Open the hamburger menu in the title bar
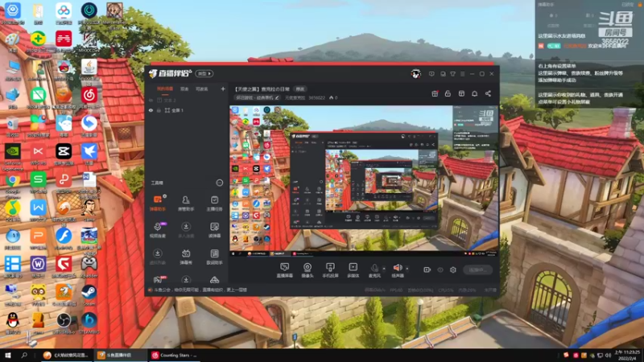 click(462, 74)
